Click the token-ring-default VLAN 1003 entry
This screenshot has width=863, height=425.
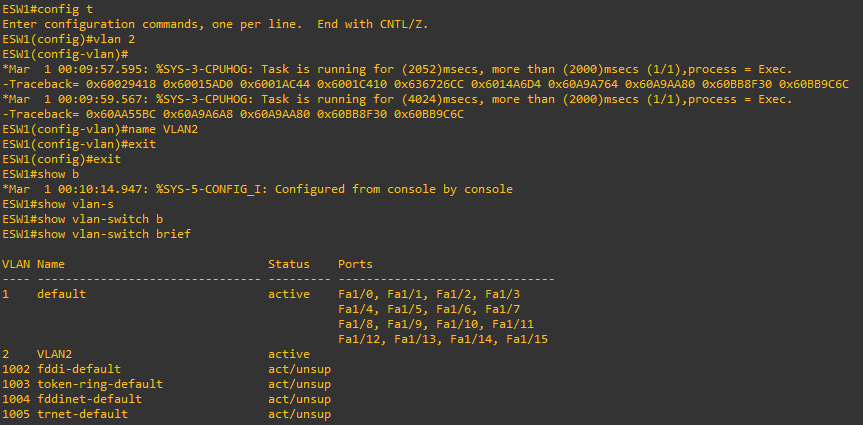(167, 384)
